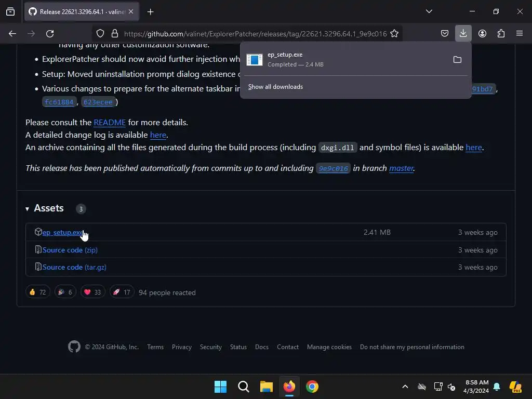Open the 623ecee commit link
Viewport: 532px width, 399px height.
click(x=98, y=102)
